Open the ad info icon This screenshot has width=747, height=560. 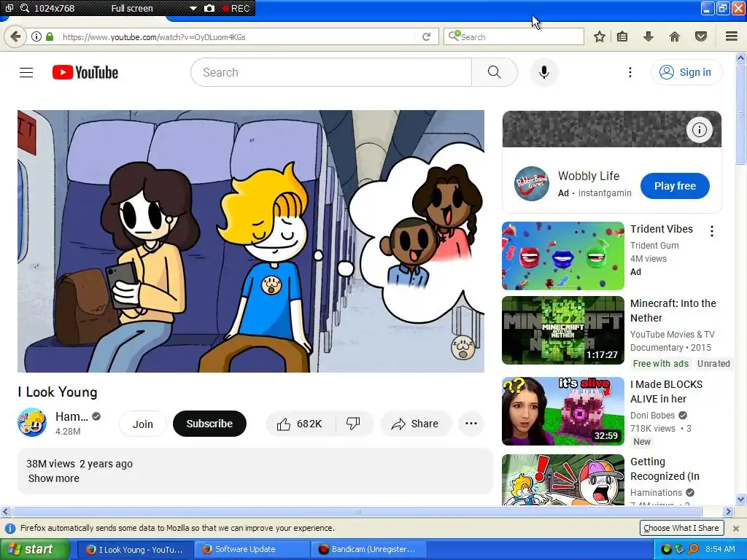pyautogui.click(x=699, y=130)
